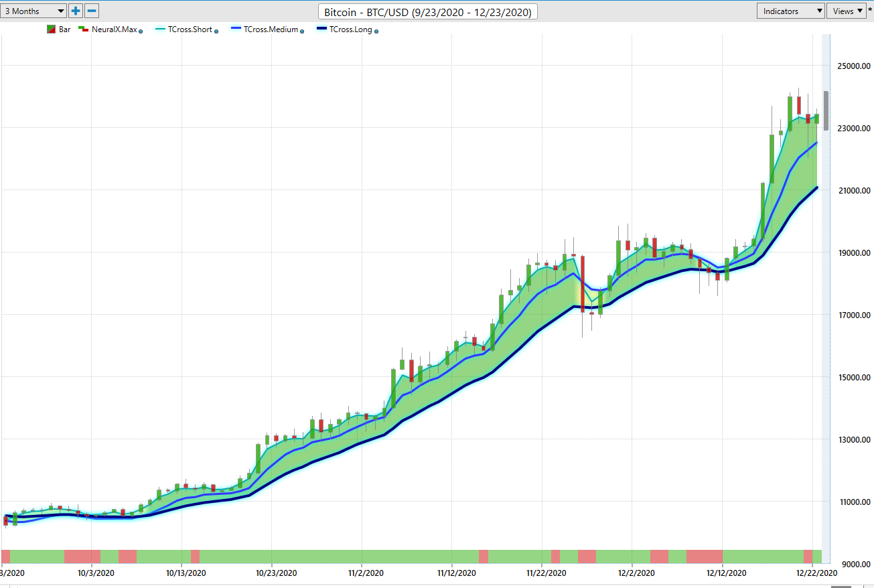Click the 12/12/2020 date axis label
874x588 pixels.
[727, 573]
